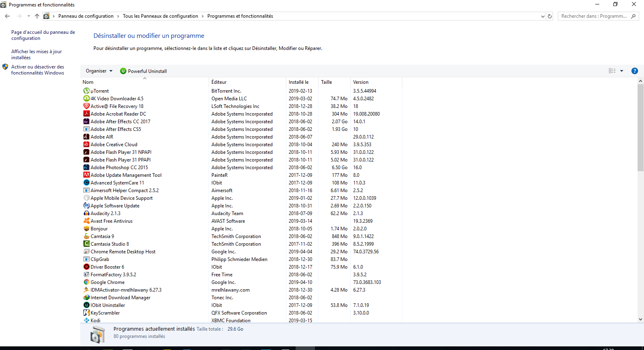Click the Avast Free Antivirus icon

[x=86, y=221]
